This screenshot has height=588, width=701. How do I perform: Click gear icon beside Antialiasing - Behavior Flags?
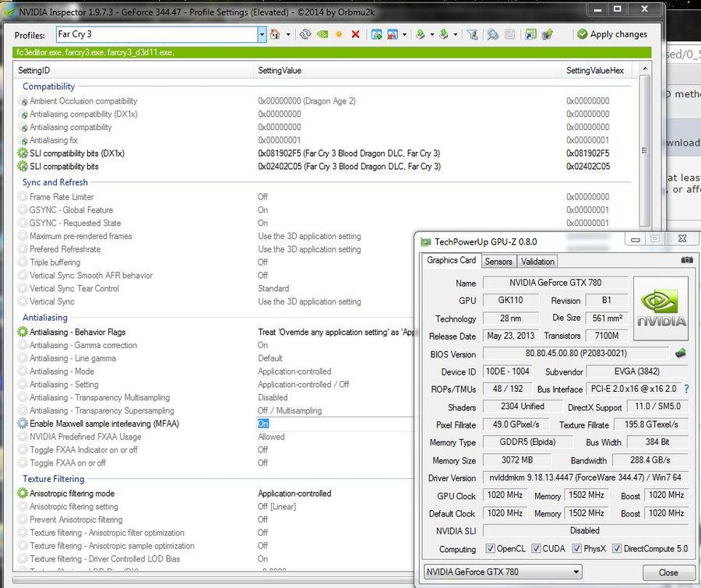[x=23, y=332]
